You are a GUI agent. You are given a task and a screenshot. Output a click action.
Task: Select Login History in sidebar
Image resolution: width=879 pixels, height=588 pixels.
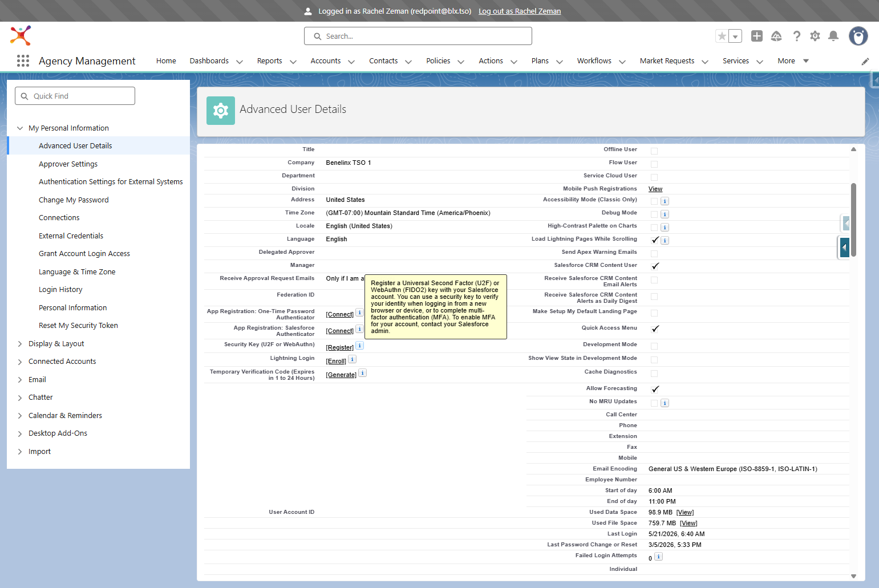pyautogui.click(x=60, y=290)
